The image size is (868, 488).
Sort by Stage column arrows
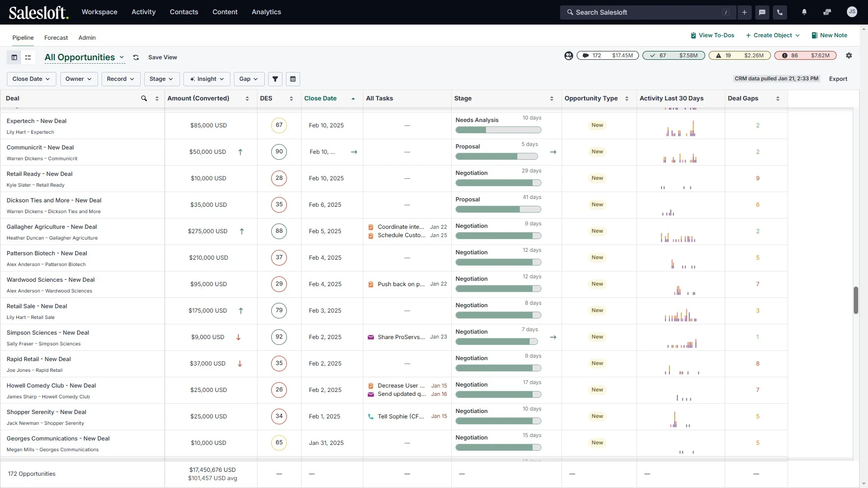(552, 98)
